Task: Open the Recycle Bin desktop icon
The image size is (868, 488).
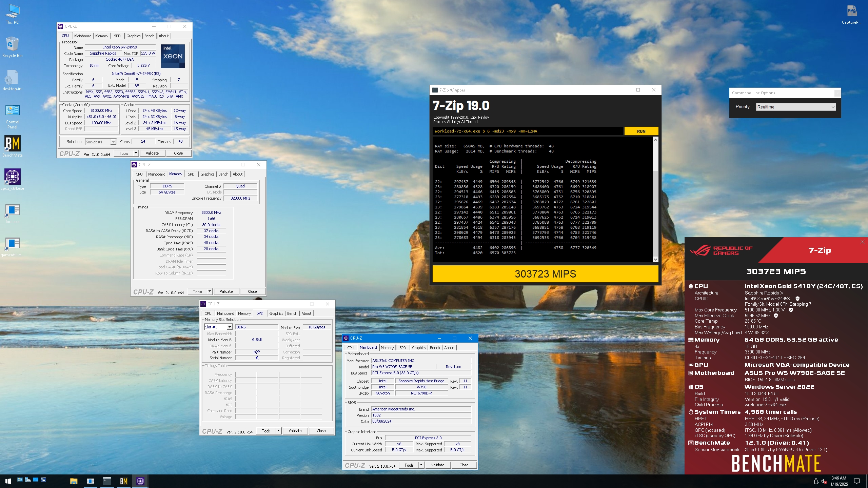Action: pos(12,47)
